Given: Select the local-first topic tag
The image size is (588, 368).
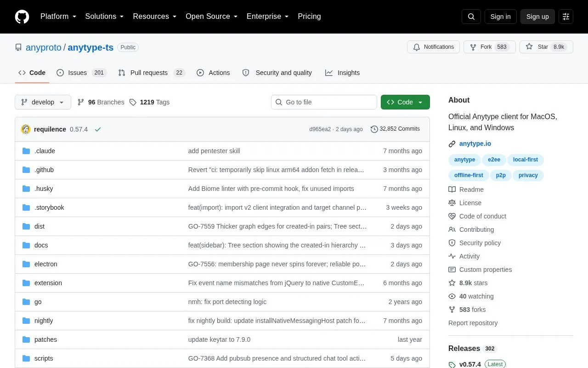Looking at the screenshot, I should (x=526, y=160).
